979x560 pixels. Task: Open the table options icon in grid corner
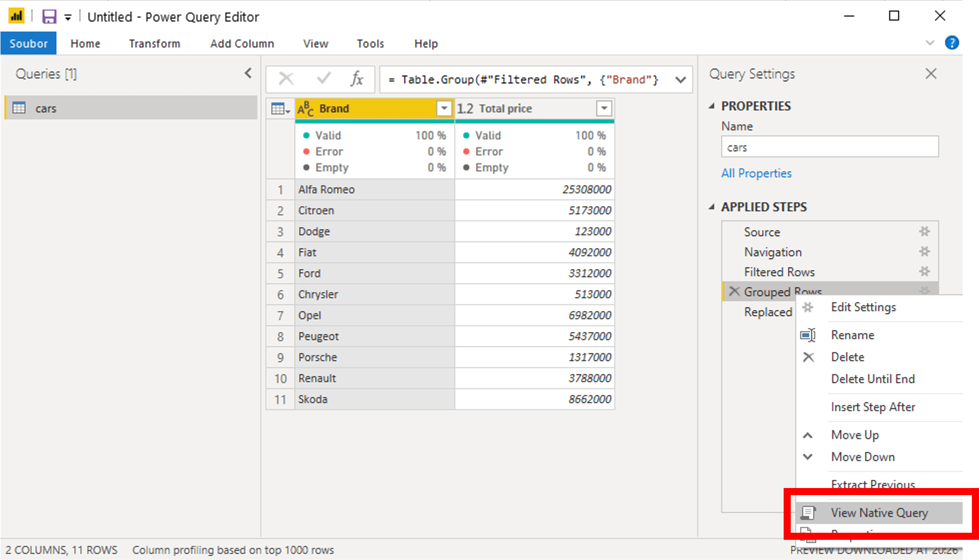(280, 109)
